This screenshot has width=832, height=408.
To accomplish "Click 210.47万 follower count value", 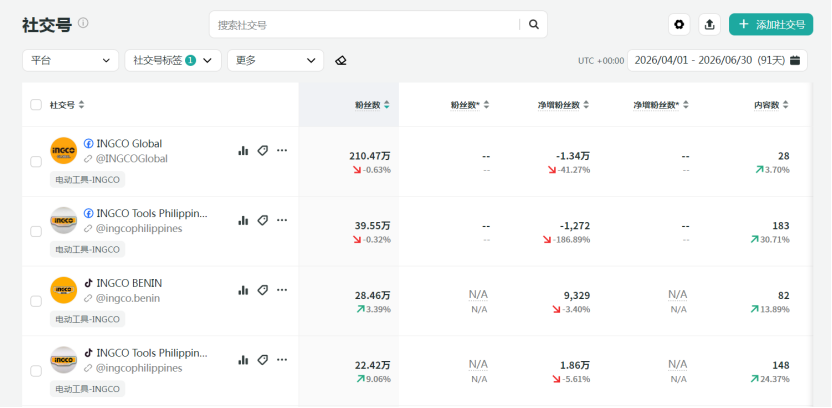I will click(370, 156).
